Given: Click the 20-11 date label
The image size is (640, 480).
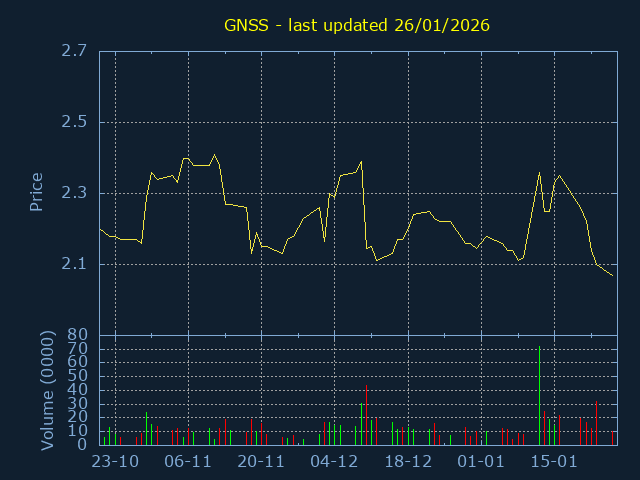Looking at the screenshot, I should (261, 461).
